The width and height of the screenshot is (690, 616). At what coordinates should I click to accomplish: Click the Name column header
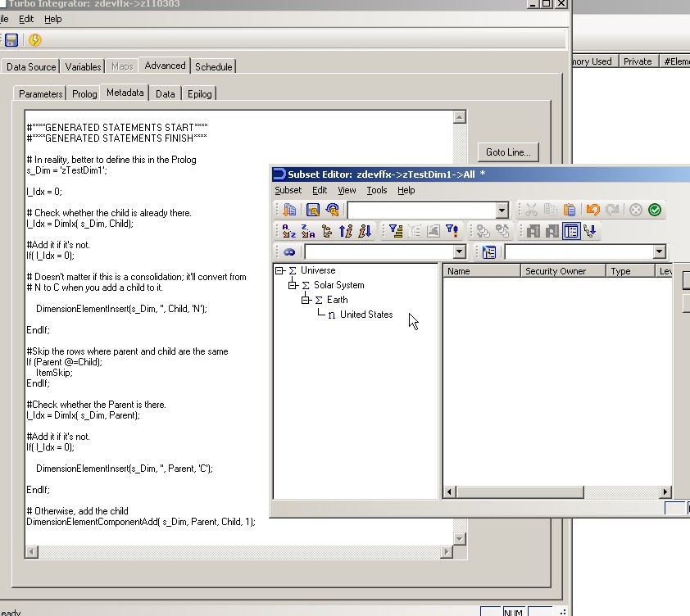pyautogui.click(x=482, y=271)
